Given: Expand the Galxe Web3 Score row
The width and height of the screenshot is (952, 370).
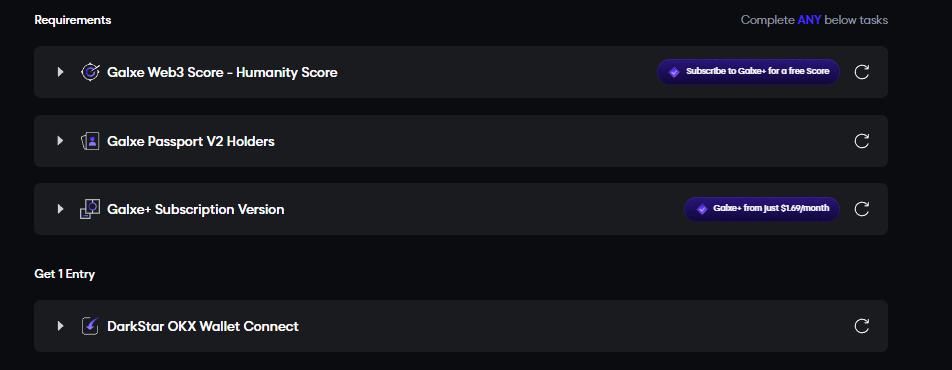Looking at the screenshot, I should (60, 72).
